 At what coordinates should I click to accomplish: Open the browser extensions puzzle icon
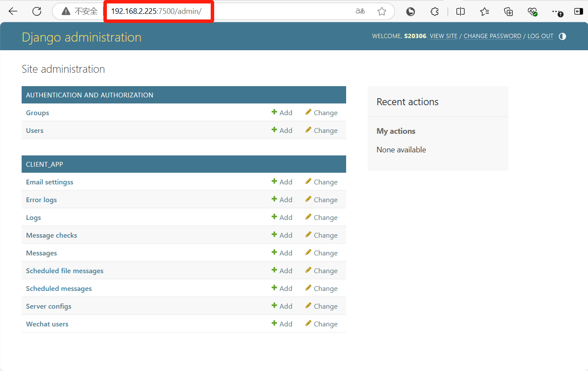tap(435, 12)
